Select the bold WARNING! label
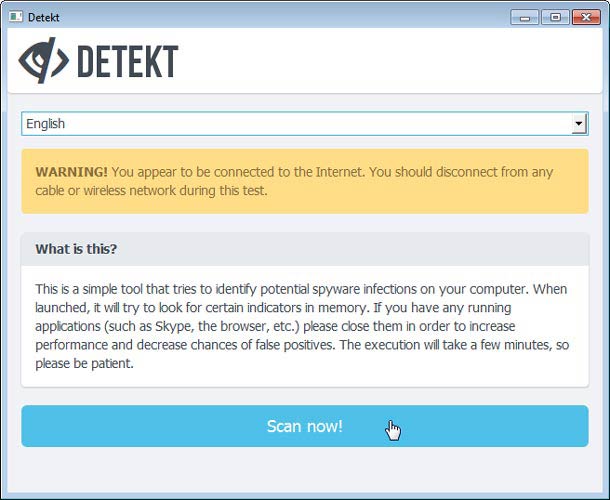 tap(70, 172)
